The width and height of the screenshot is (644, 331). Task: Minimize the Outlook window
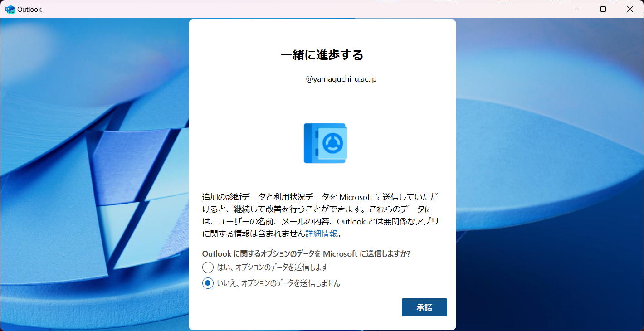coord(577,9)
